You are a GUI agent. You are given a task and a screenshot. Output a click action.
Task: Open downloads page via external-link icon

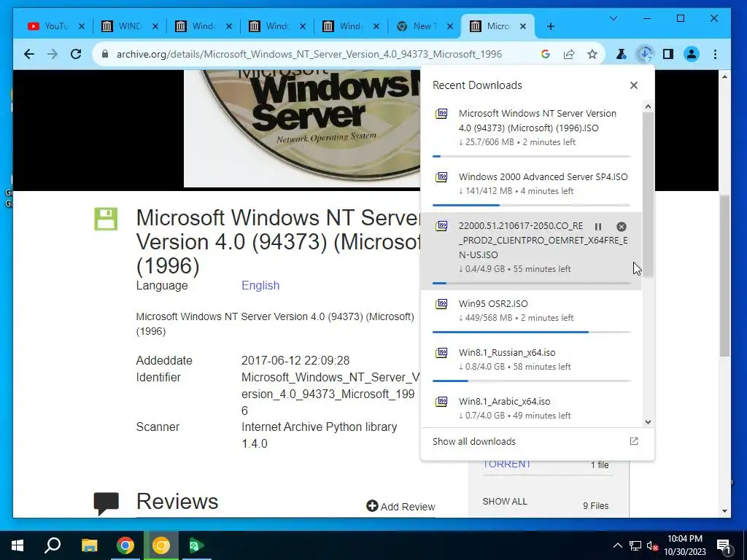(x=634, y=441)
